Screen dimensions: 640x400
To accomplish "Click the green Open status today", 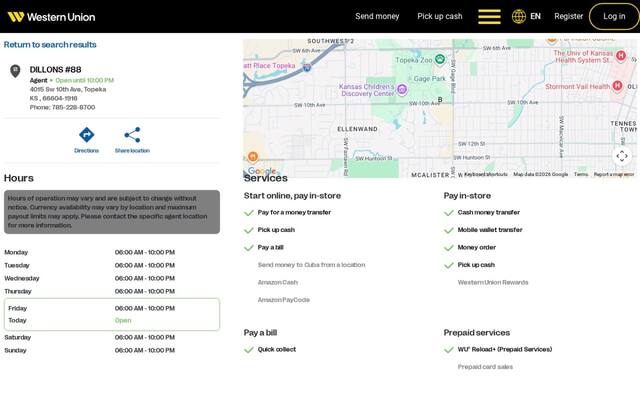I will point(123,320).
